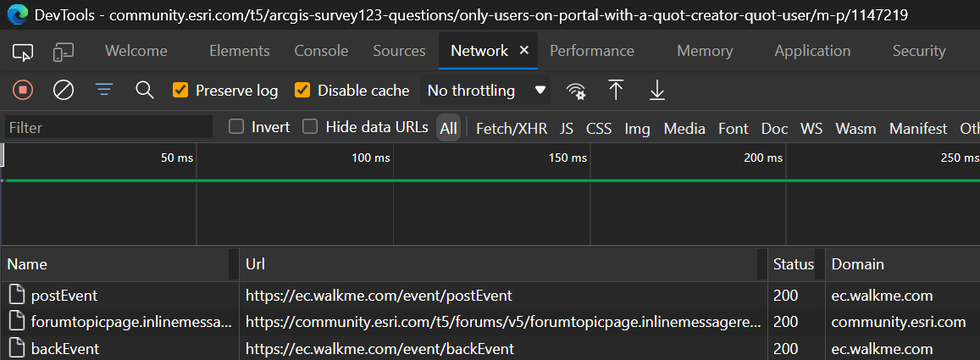The width and height of the screenshot is (980, 360).
Task: Toggle device emulation mode icon
Action: (x=64, y=52)
